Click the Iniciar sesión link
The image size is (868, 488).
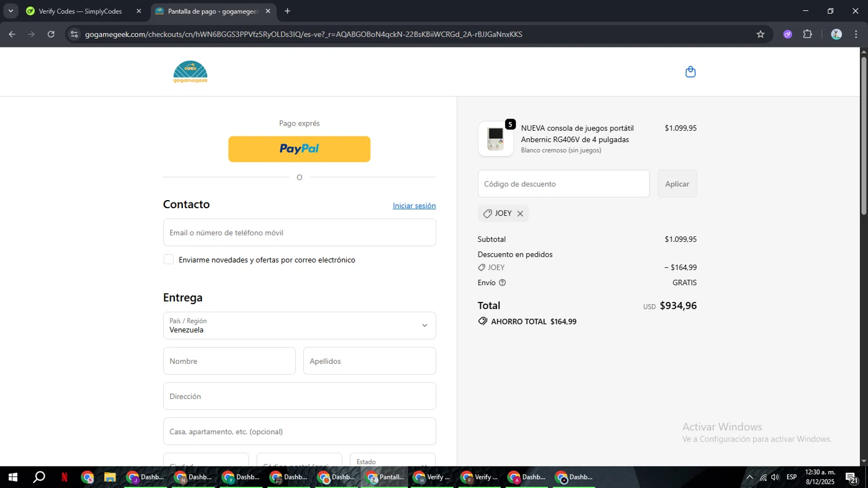(414, 206)
